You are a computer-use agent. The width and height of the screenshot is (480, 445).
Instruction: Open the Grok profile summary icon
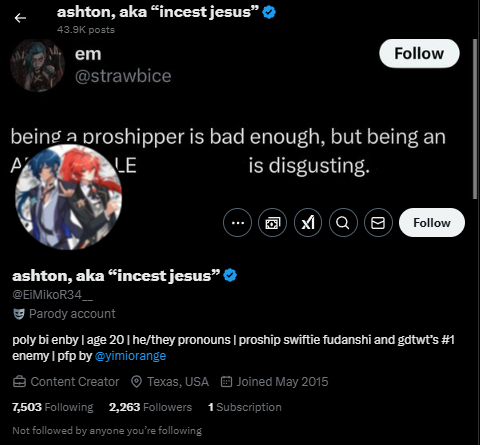tap(308, 223)
